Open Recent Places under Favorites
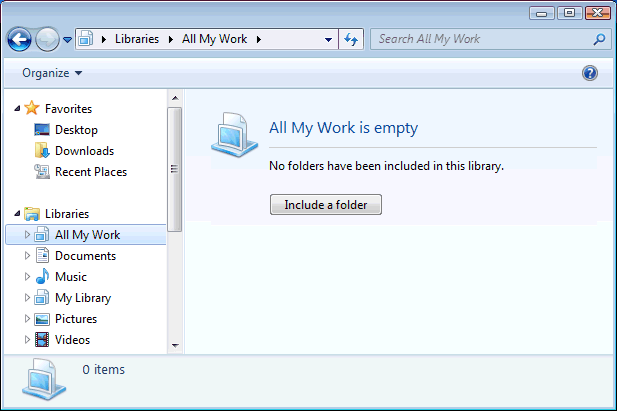617x411 pixels. [91, 172]
